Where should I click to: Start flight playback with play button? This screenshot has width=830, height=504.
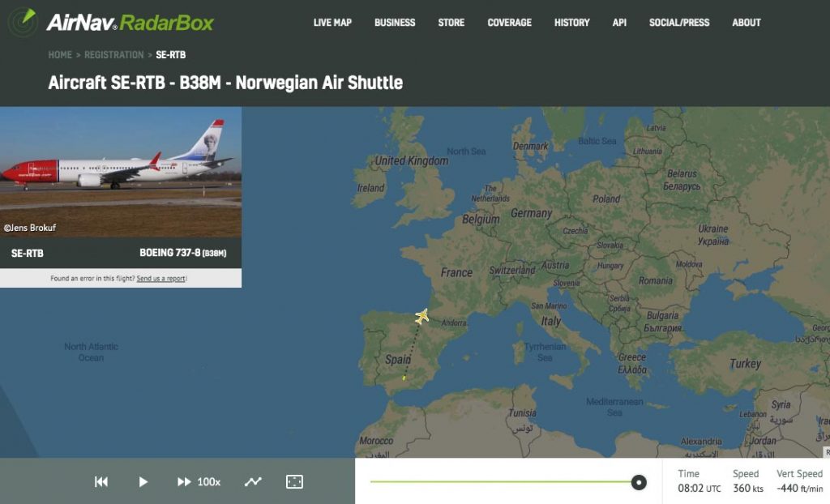point(143,482)
